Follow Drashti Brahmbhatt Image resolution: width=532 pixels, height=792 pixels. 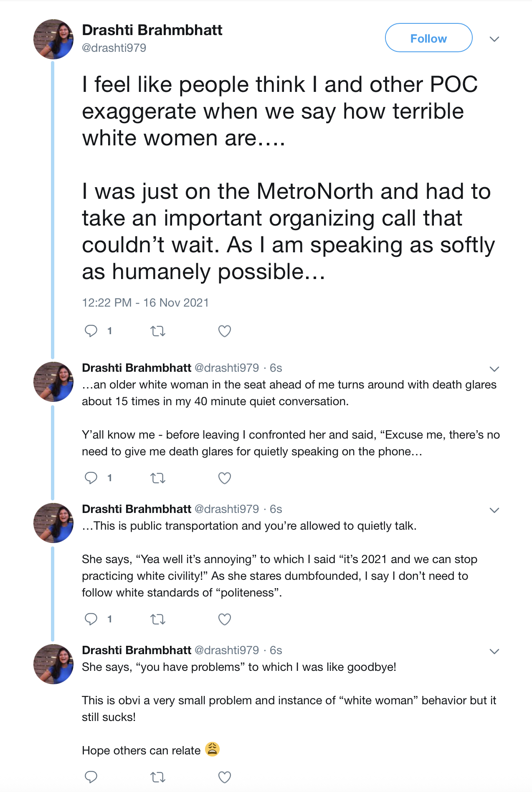click(428, 38)
